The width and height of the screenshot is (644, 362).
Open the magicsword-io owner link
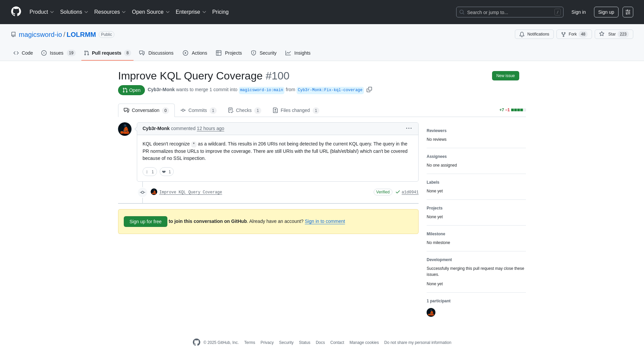click(40, 35)
